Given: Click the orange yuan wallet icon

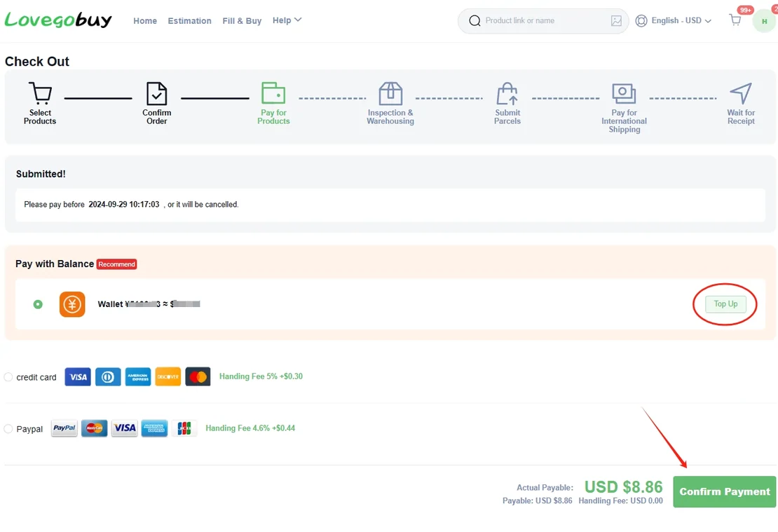Looking at the screenshot, I should click(x=72, y=303).
